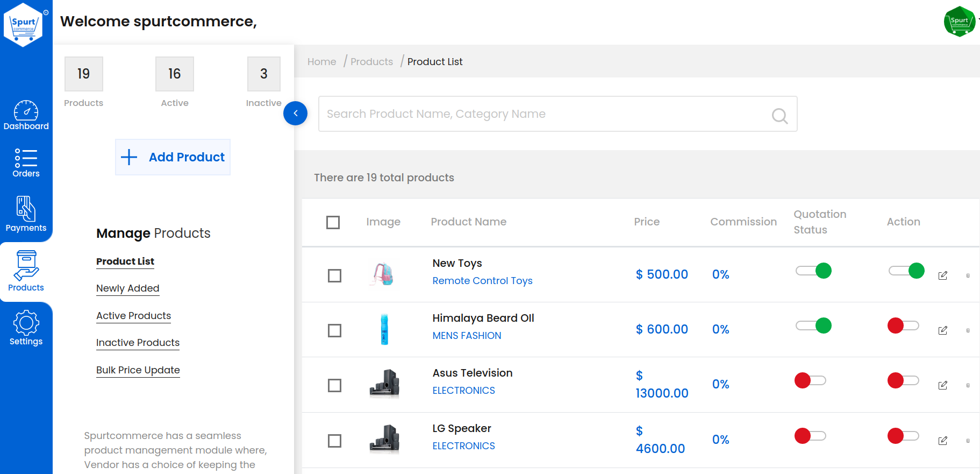Click the MENS FASHION category link
The height and width of the screenshot is (474, 980).
pos(467,336)
